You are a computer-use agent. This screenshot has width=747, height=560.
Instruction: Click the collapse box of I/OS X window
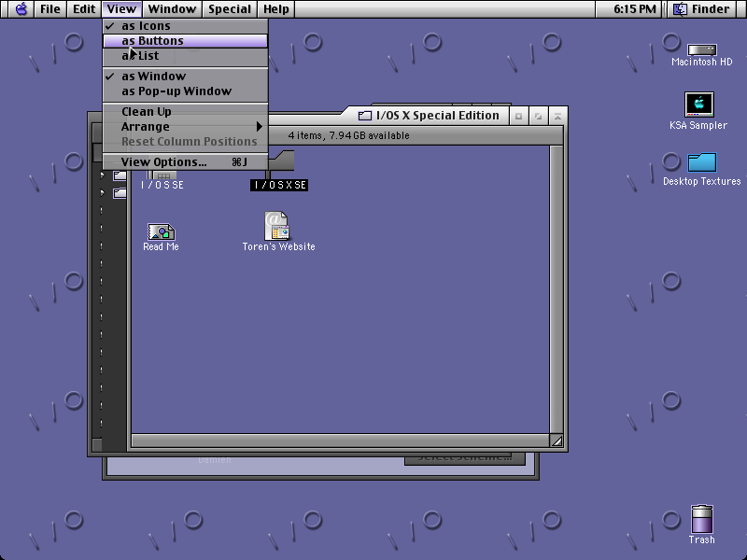(557, 116)
